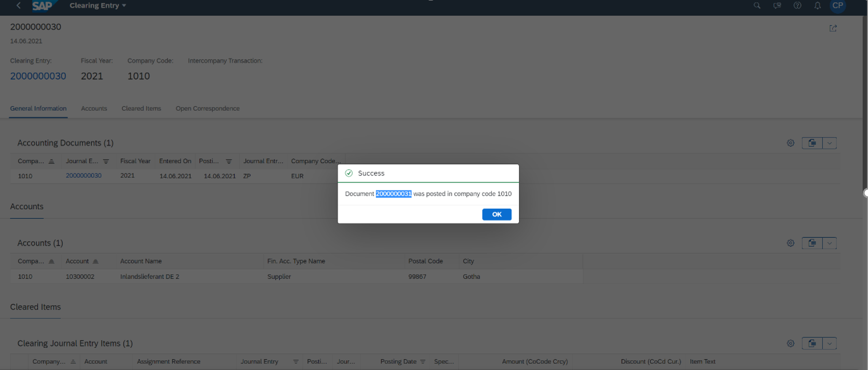Click the Fin. Acc. Type Name column header
This screenshot has height=370, width=868.
[296, 261]
